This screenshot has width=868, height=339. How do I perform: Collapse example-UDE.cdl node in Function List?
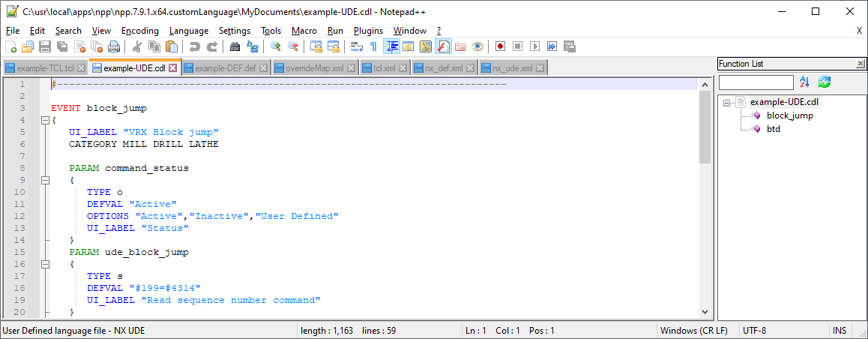coord(726,103)
